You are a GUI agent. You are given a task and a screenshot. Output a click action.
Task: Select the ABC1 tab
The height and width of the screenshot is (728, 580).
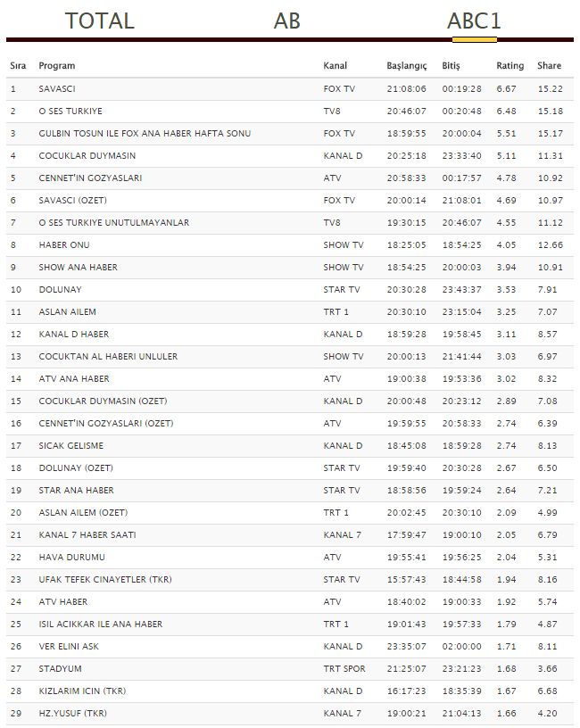pyautogui.click(x=474, y=21)
